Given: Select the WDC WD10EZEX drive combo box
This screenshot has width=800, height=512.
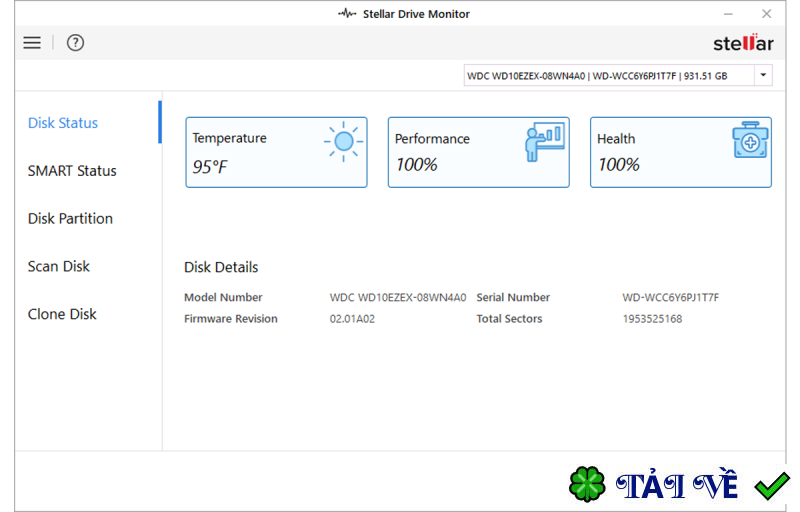Looking at the screenshot, I should click(618, 75).
